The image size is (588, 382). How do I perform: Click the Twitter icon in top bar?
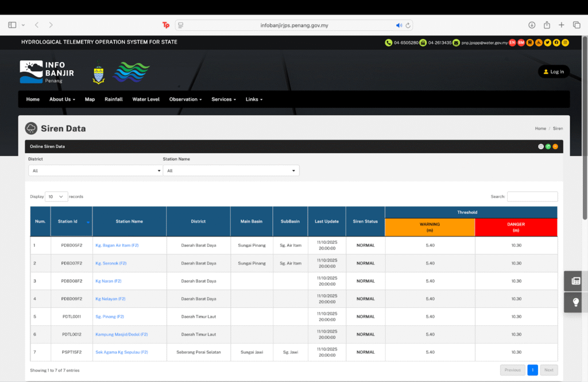(548, 42)
